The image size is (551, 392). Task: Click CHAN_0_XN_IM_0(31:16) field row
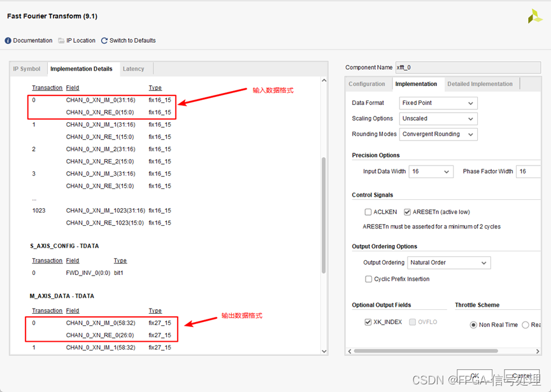point(101,100)
